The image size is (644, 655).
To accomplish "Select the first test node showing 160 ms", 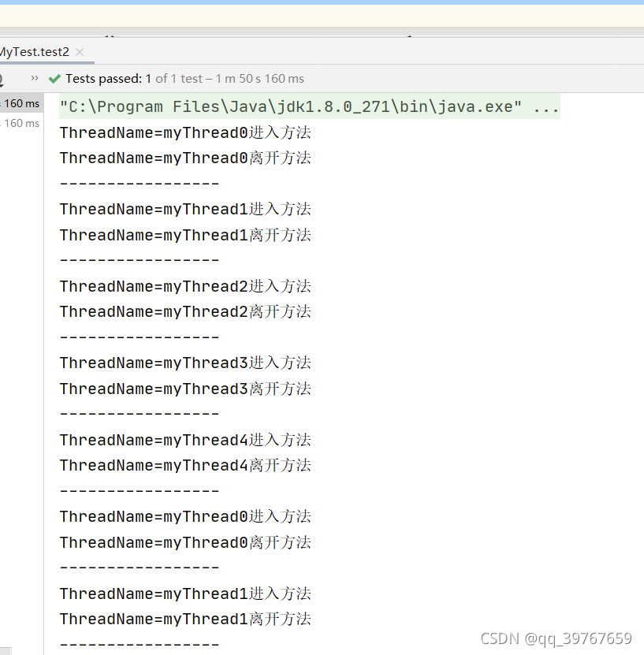I will coord(21,103).
